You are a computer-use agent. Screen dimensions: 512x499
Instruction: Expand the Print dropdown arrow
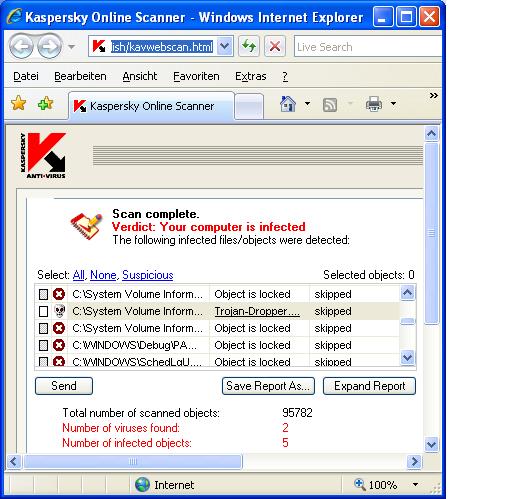393,103
